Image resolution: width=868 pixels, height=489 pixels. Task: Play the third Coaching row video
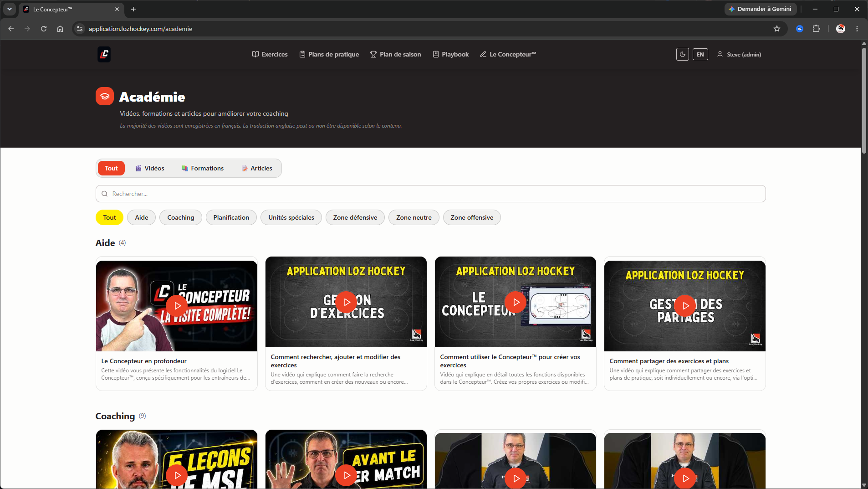click(x=516, y=478)
